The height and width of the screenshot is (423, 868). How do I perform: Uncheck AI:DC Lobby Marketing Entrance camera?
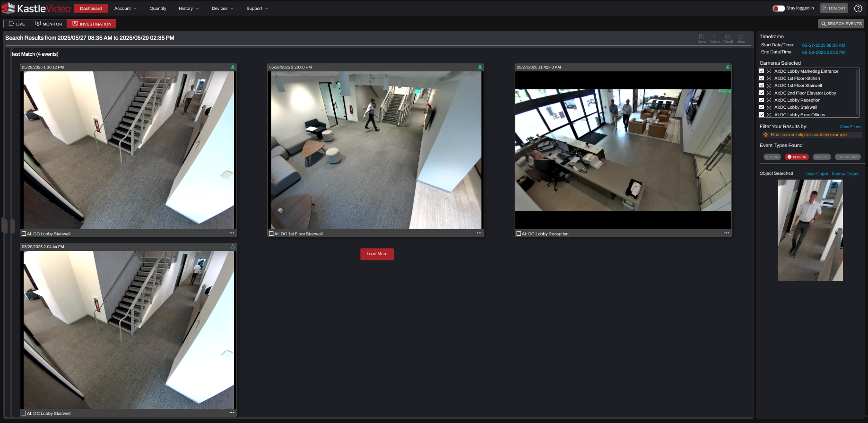(x=762, y=71)
